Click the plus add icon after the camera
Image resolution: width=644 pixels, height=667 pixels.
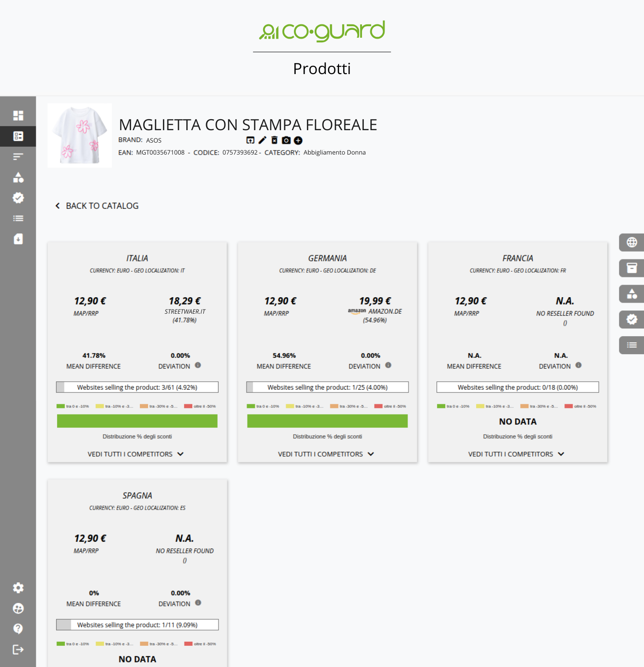coord(298,140)
